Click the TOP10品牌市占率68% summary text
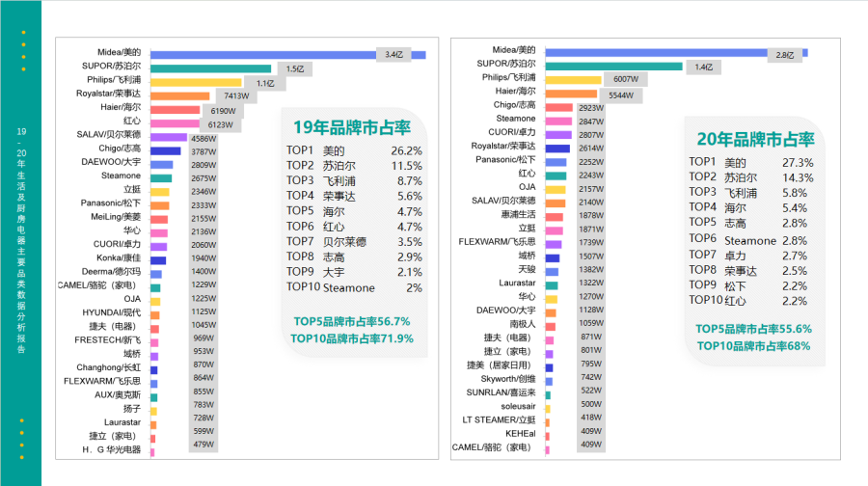The height and width of the screenshot is (486, 868). pos(753,345)
